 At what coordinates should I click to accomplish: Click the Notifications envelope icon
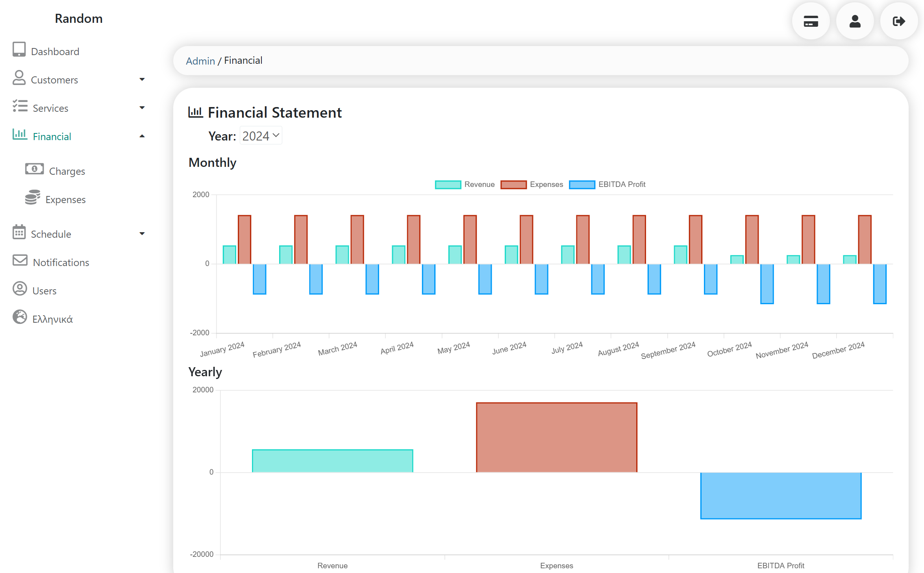[x=20, y=261]
